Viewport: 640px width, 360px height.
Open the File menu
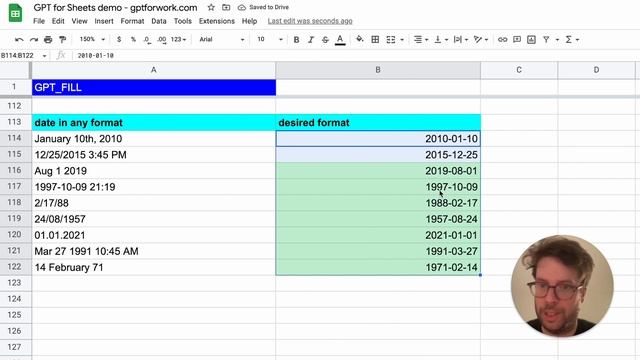point(39,21)
